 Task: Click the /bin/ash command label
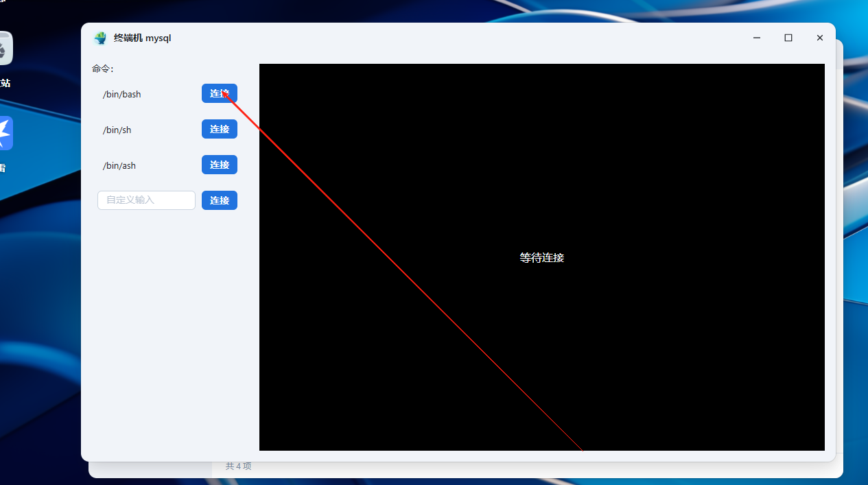click(x=119, y=165)
